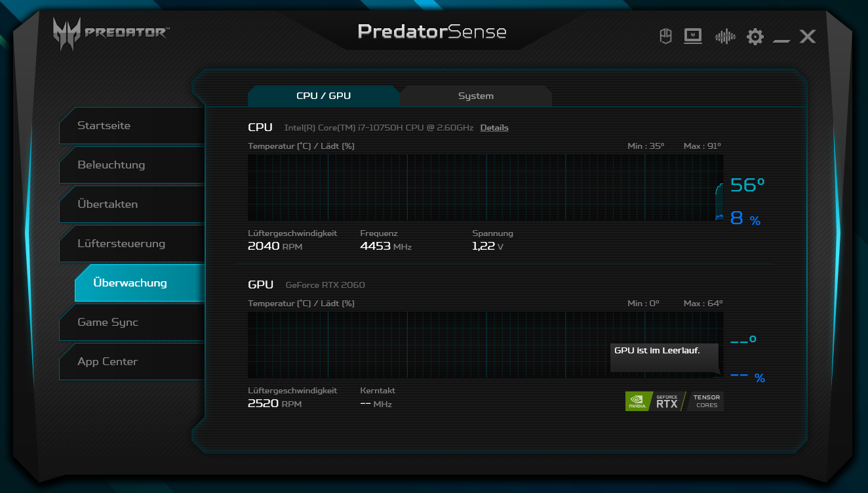Click CPU voltage 1,22 V
This screenshot has width=868, height=493.
click(488, 246)
